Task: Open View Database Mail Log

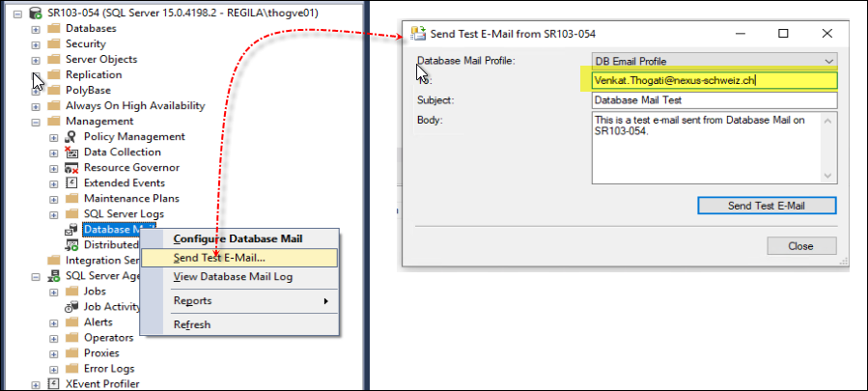Action: tap(239, 276)
